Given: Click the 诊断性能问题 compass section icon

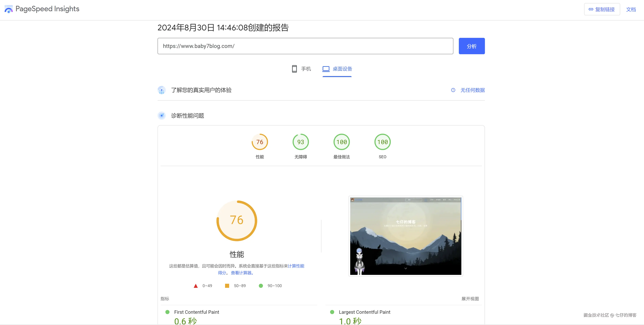Looking at the screenshot, I should click(162, 115).
